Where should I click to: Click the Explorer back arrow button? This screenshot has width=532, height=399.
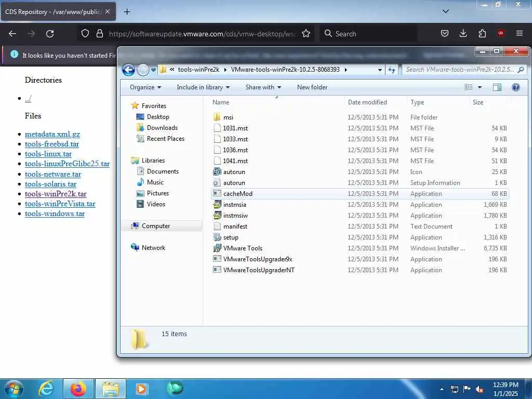coord(128,70)
